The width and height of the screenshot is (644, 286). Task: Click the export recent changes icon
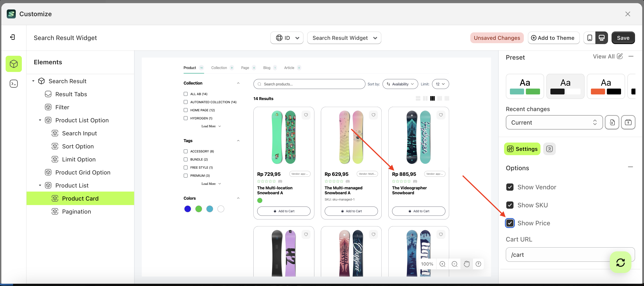click(x=628, y=122)
